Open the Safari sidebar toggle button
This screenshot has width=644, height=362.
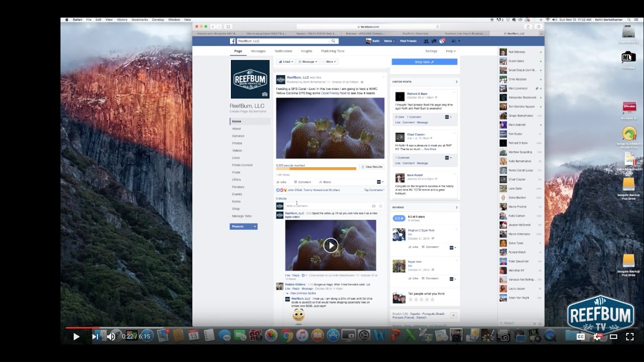228,27
